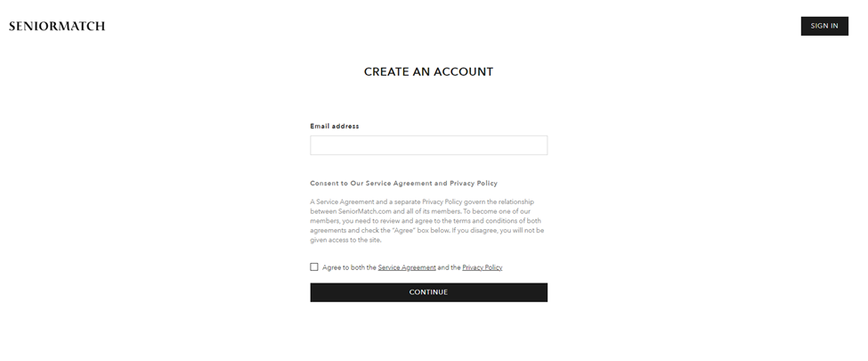868x361 pixels.
Task: Go to the homepage via SeniorMatch wordmark
Action: pyautogui.click(x=57, y=26)
